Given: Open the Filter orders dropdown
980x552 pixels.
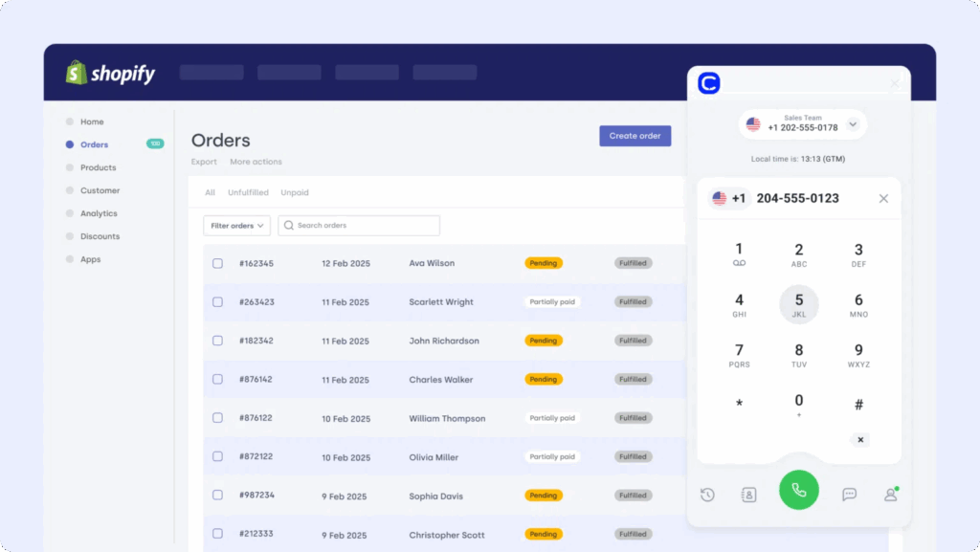Looking at the screenshot, I should [x=236, y=226].
